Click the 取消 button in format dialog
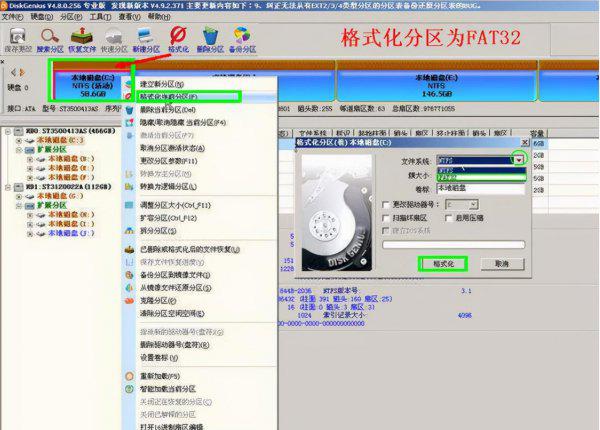The width and height of the screenshot is (600, 430). [501, 263]
